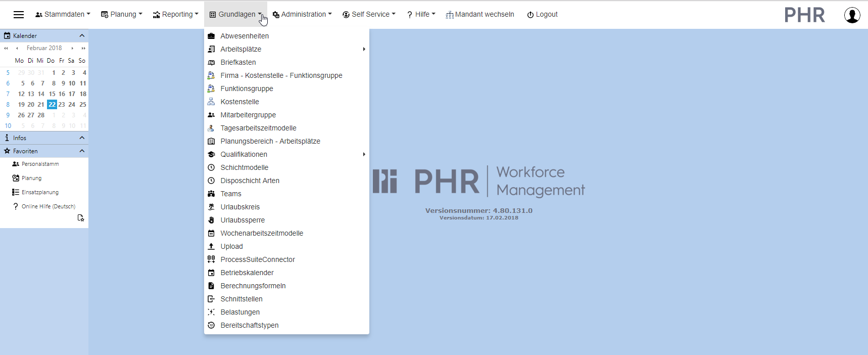Viewport: 868px width, 355px height.
Task: Select February 22 in the calendar
Action: coord(52,105)
